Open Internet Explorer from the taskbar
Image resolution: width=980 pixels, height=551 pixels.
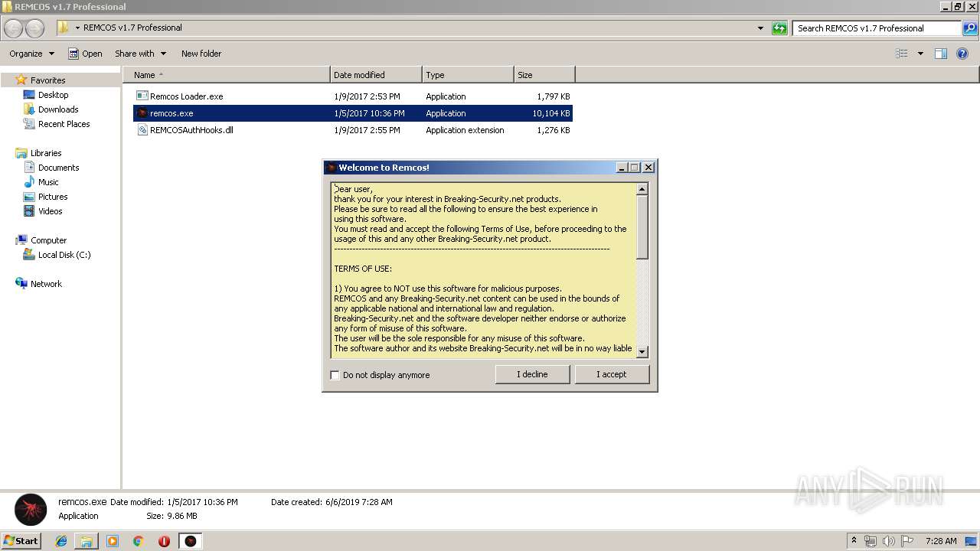click(61, 541)
